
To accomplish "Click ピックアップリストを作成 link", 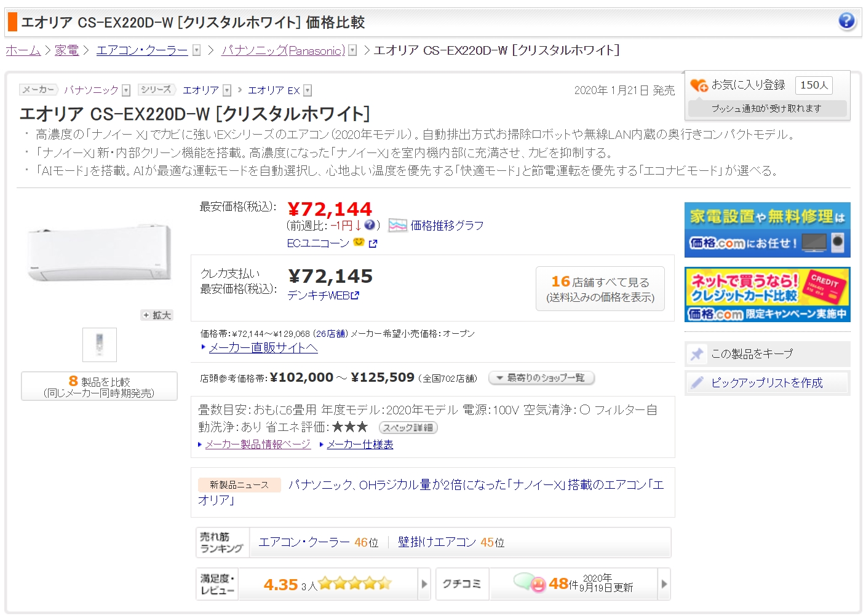I will tap(766, 383).
